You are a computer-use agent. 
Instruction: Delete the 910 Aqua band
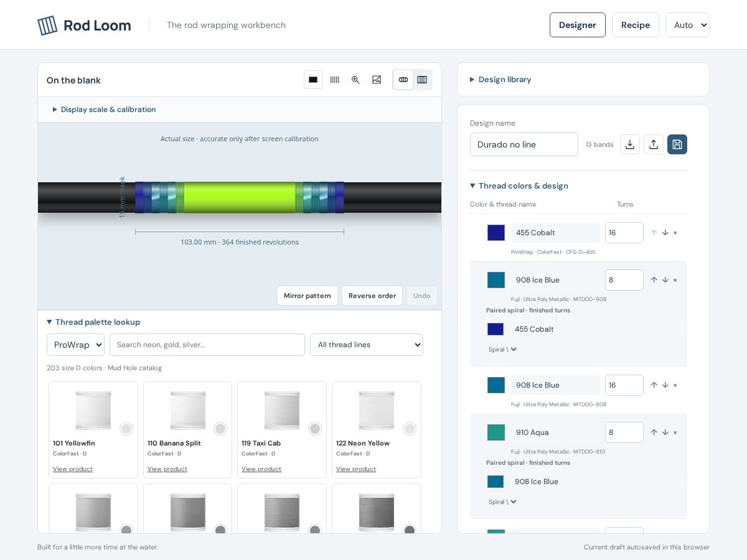pyautogui.click(x=675, y=432)
